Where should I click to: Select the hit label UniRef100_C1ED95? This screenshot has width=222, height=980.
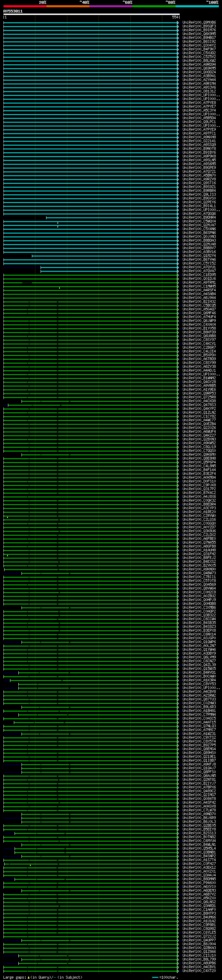199,275
